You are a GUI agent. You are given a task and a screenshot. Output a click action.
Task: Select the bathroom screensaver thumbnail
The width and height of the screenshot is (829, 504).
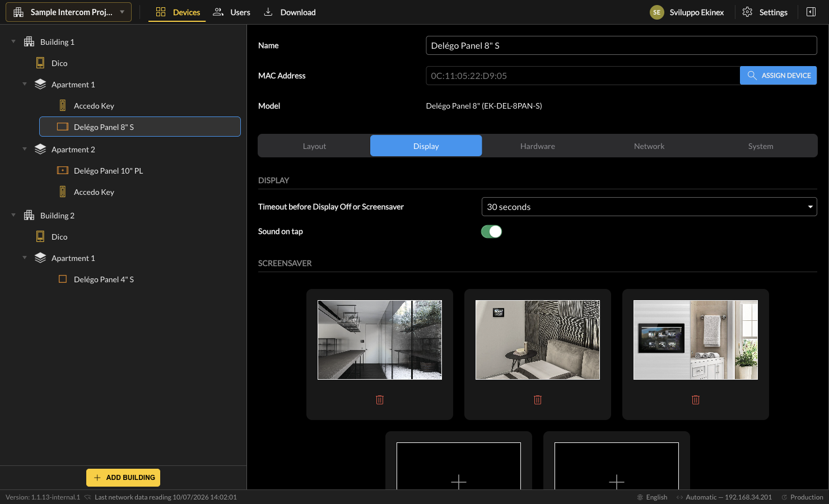pyautogui.click(x=696, y=340)
